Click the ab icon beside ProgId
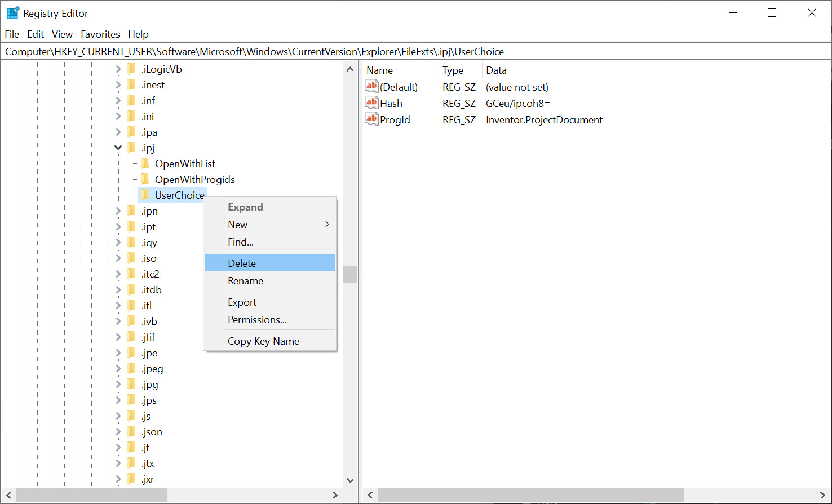The width and height of the screenshot is (832, 504). coord(371,119)
